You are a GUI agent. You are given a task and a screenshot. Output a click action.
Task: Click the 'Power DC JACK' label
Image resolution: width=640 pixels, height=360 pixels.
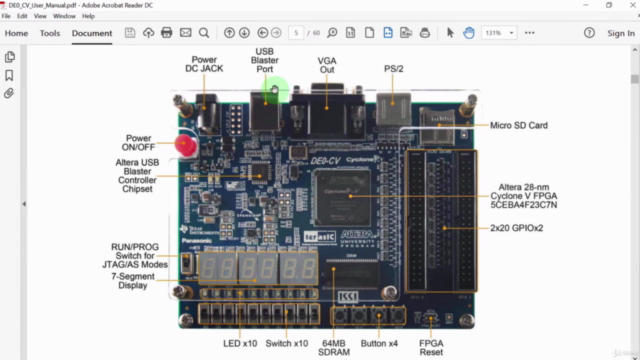pos(204,64)
